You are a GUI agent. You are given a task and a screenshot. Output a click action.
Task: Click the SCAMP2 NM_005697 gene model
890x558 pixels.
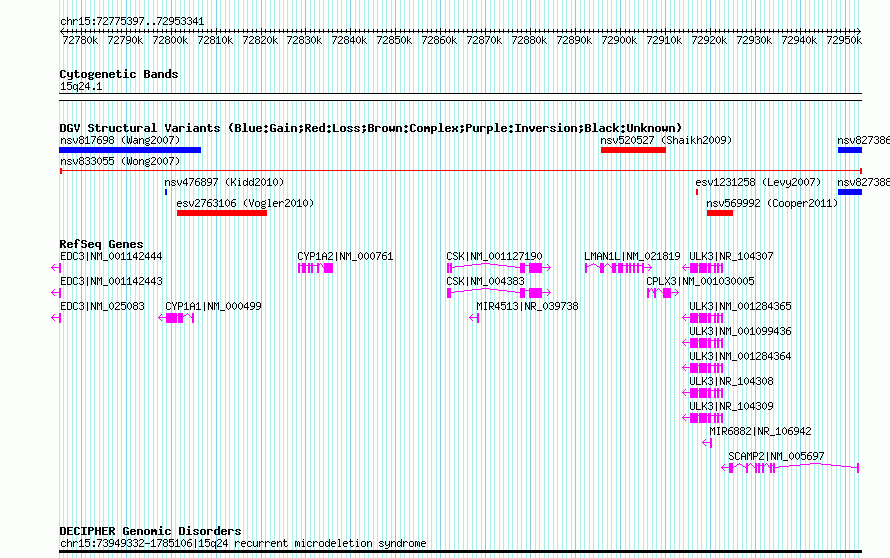tap(790, 468)
